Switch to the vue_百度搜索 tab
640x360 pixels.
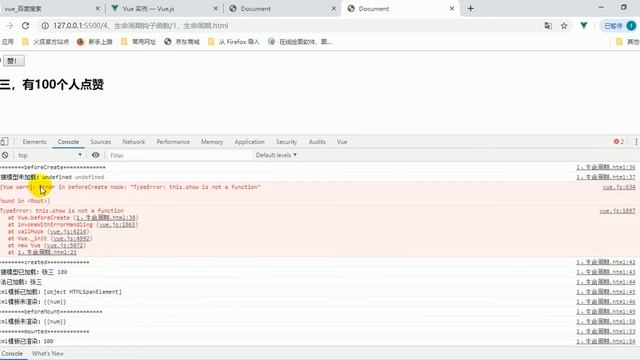47,9
